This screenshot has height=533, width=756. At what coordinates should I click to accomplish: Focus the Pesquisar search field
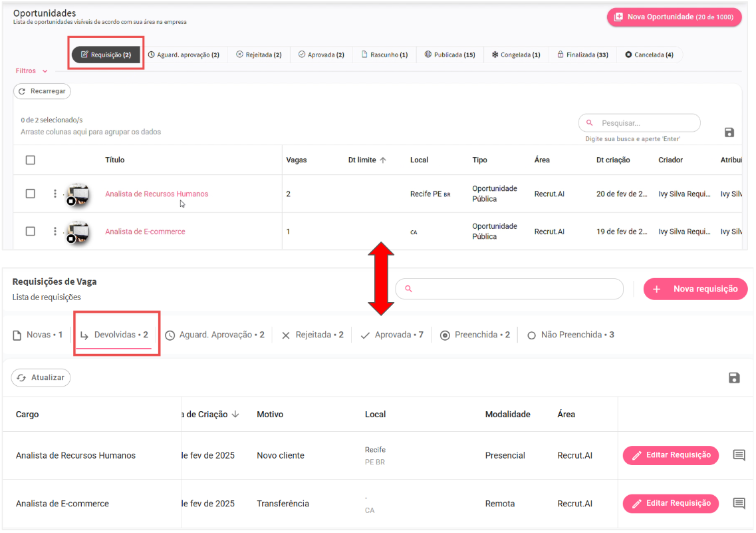(645, 123)
